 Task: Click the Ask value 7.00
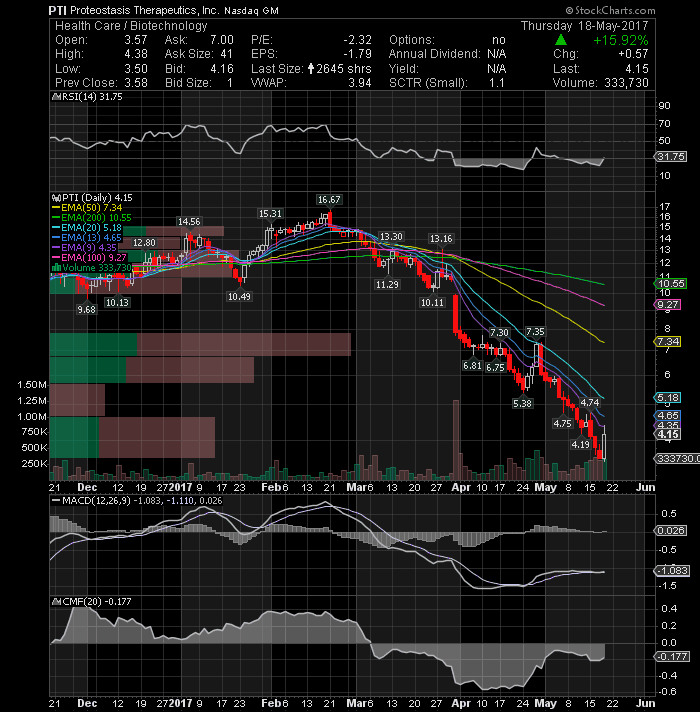click(222, 40)
